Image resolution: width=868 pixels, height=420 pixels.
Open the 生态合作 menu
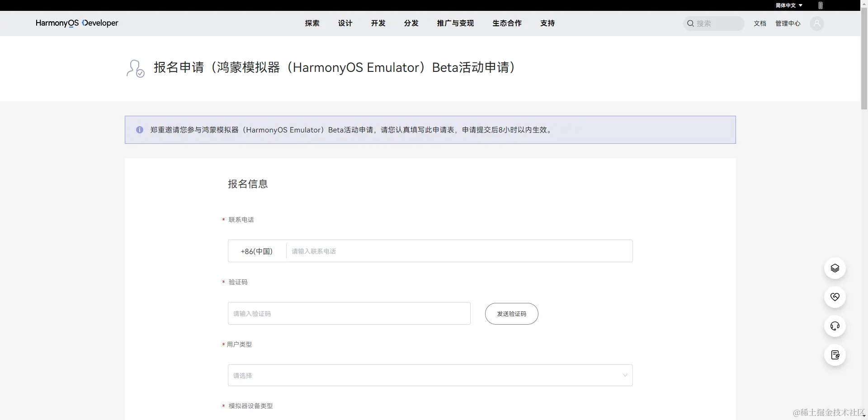507,23
